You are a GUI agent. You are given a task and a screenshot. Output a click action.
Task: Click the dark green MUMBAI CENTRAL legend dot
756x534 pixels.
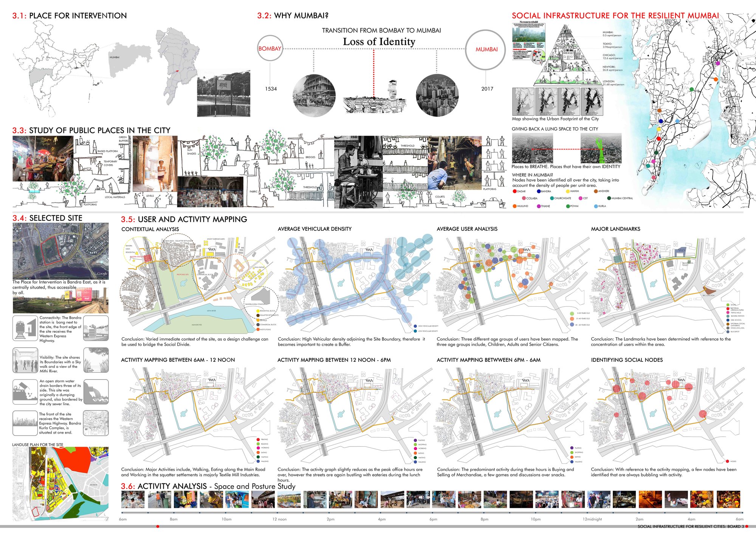(609, 198)
